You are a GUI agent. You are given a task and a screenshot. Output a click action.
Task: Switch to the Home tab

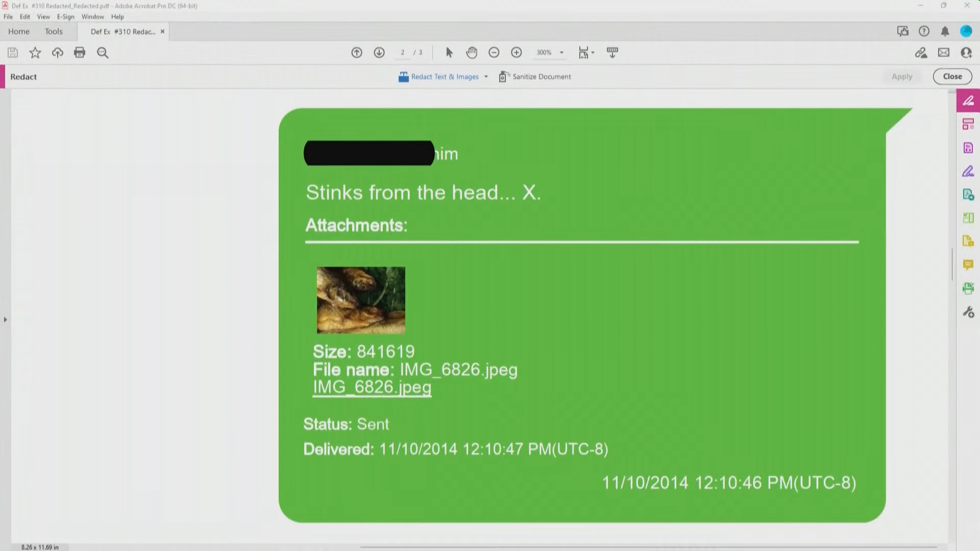[19, 32]
